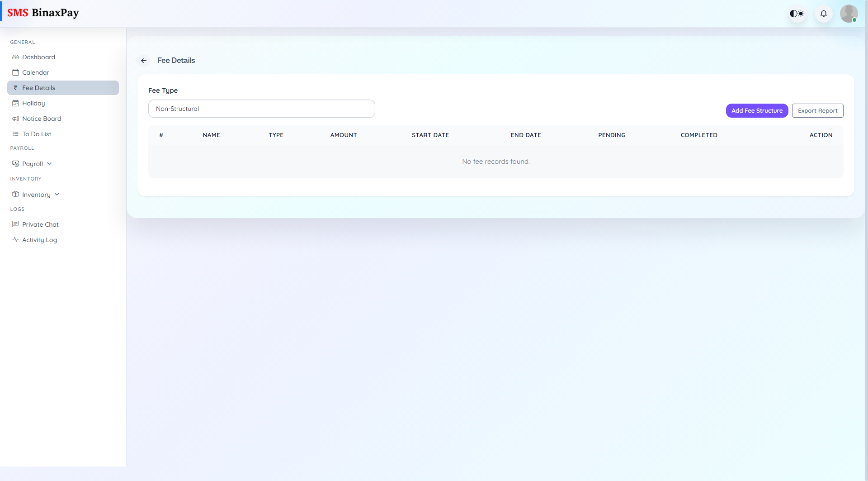Open Private Chat using its chat icon
This screenshot has height=481, width=868.
(x=15, y=224)
